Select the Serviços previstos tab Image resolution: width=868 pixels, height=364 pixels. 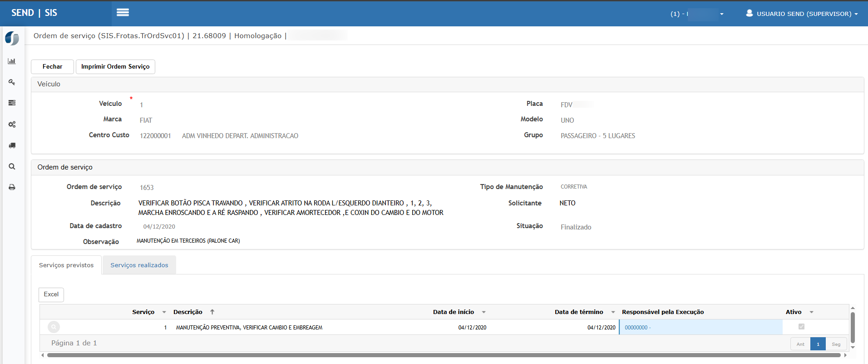point(66,265)
